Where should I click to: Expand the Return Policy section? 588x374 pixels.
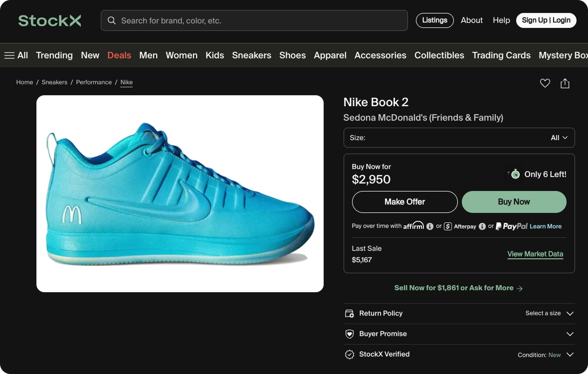(459, 313)
